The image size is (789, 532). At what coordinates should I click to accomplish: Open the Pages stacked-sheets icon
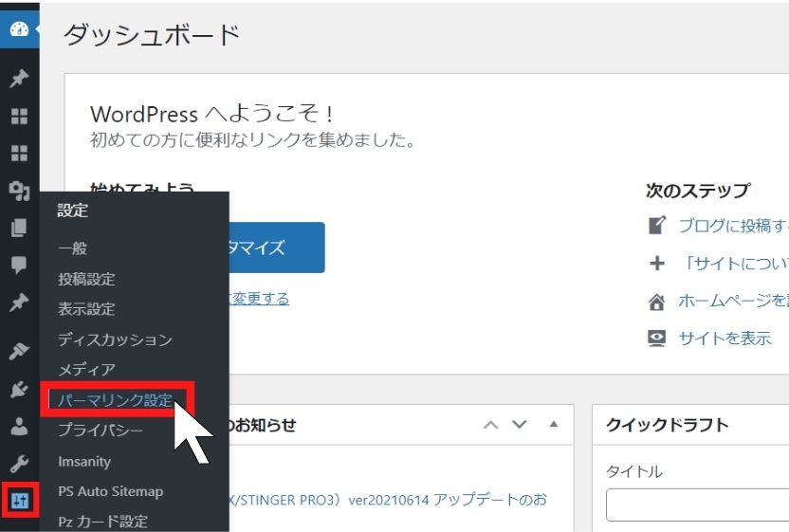[19, 228]
